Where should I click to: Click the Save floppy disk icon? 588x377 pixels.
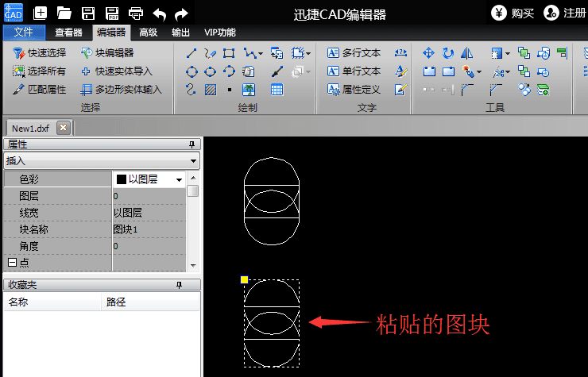click(x=88, y=13)
